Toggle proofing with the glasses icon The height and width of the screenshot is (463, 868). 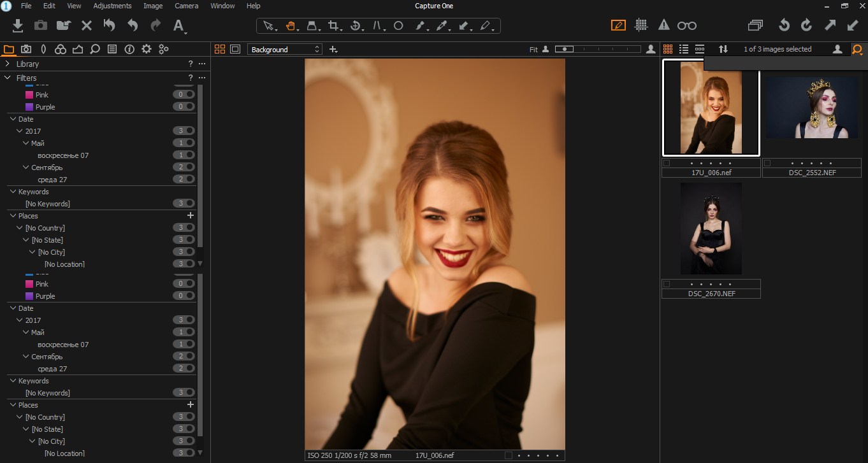point(686,25)
